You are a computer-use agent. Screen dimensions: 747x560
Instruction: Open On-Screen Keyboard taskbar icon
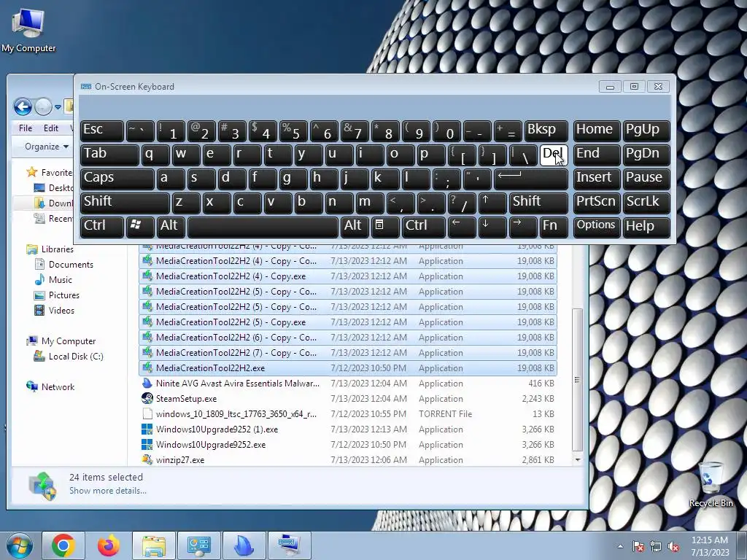pos(290,545)
